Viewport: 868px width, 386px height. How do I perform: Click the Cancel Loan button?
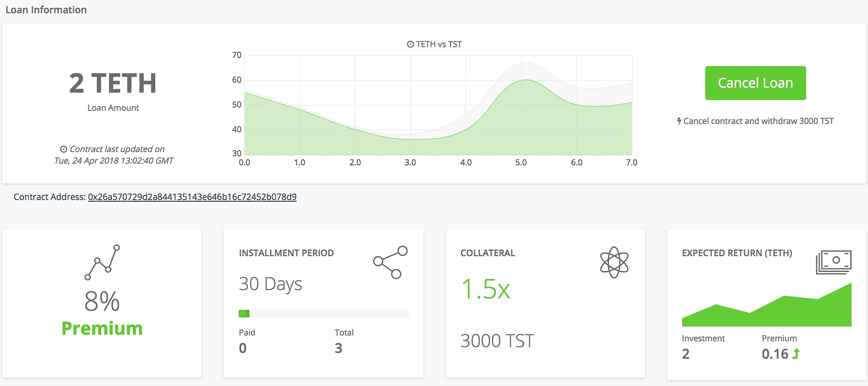tap(755, 83)
